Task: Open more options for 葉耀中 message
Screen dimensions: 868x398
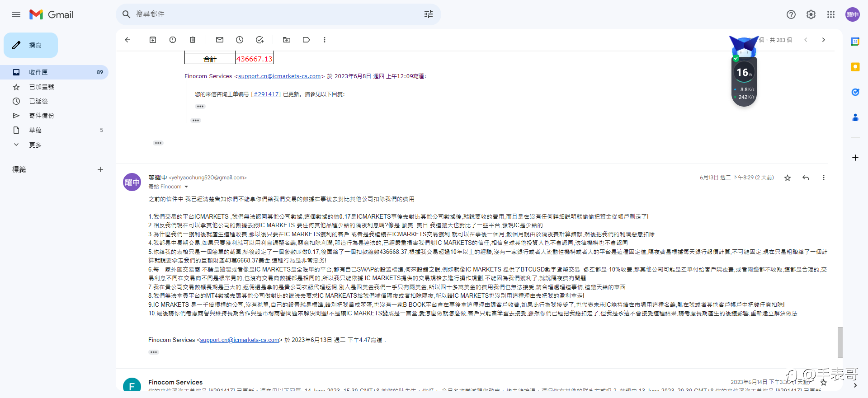Action: pos(824,178)
